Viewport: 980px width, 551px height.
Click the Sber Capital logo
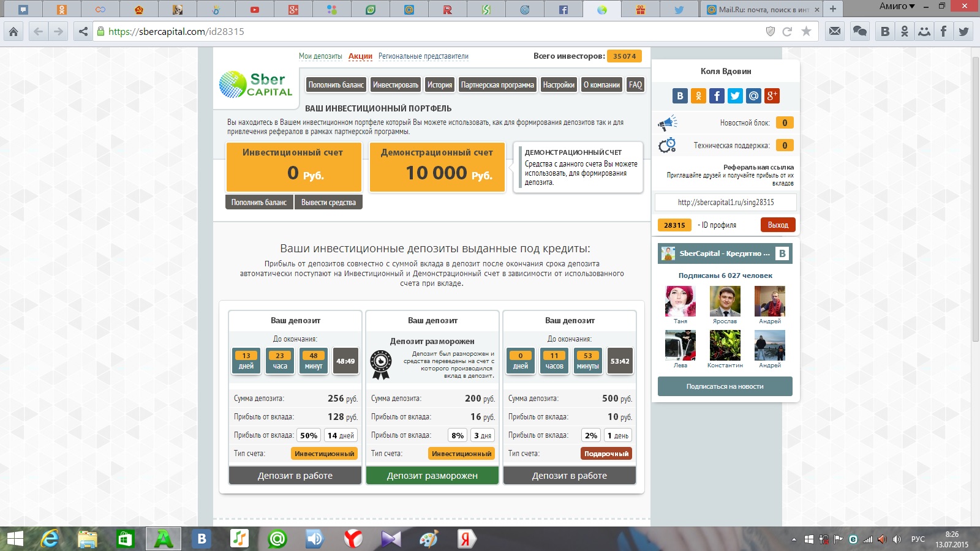tap(256, 84)
